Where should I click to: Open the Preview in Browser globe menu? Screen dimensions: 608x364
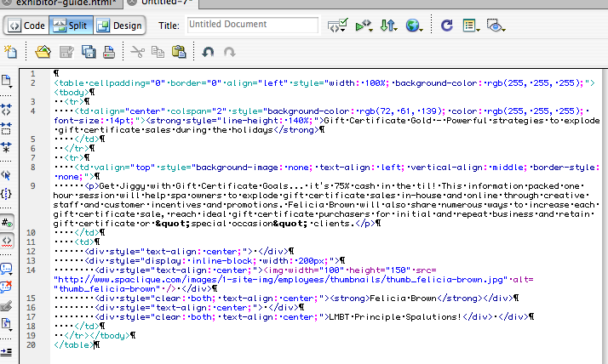click(415, 26)
